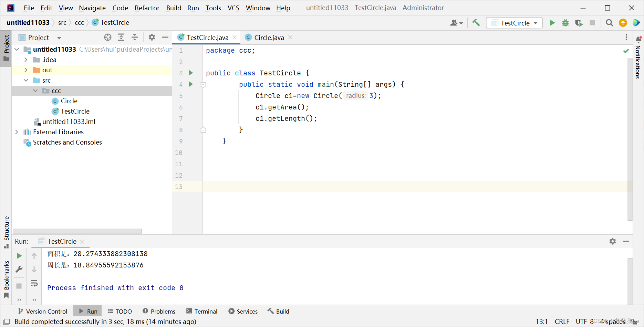Click run gutter icon beside main method
The width and height of the screenshot is (644, 327).
(x=191, y=84)
